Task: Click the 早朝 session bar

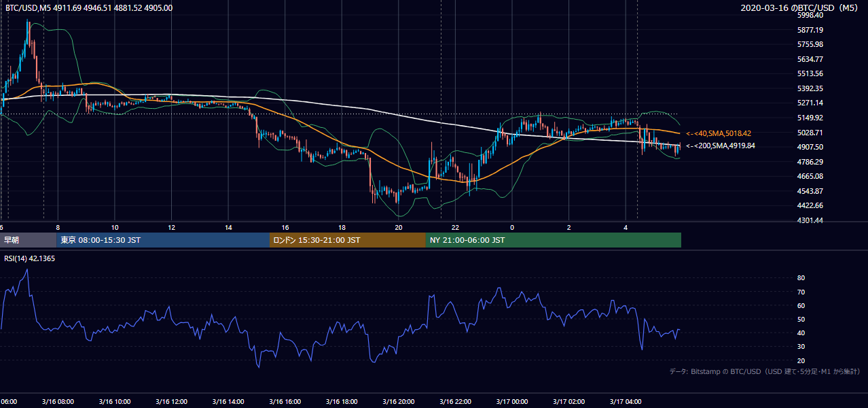Action: tap(29, 240)
